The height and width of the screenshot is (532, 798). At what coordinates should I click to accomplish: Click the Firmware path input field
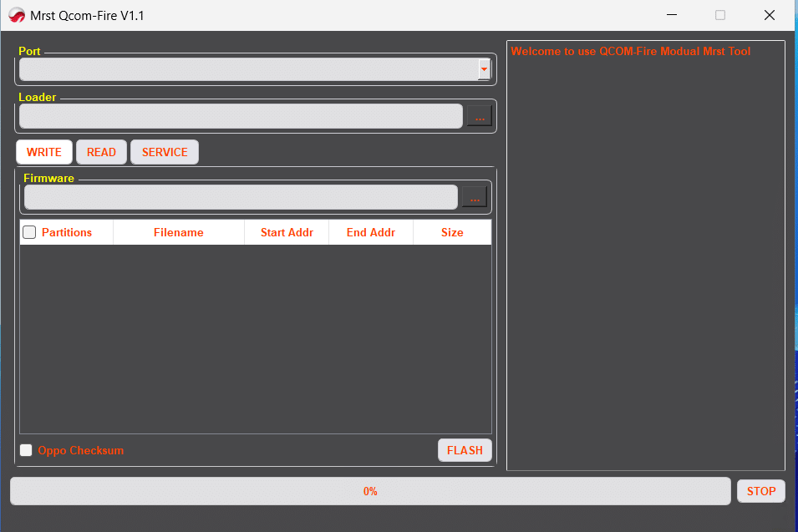(x=240, y=197)
